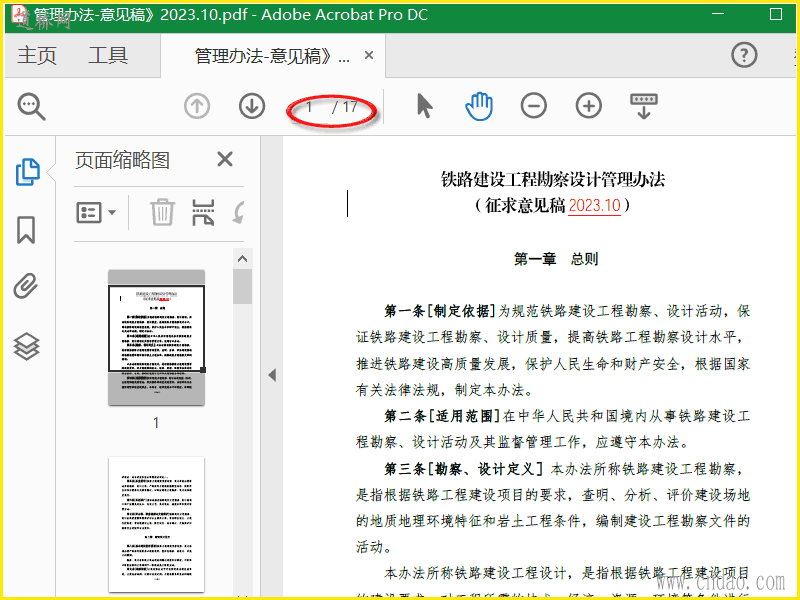Go to next page with down arrow
Screen dimensions: 800x600
(x=252, y=107)
